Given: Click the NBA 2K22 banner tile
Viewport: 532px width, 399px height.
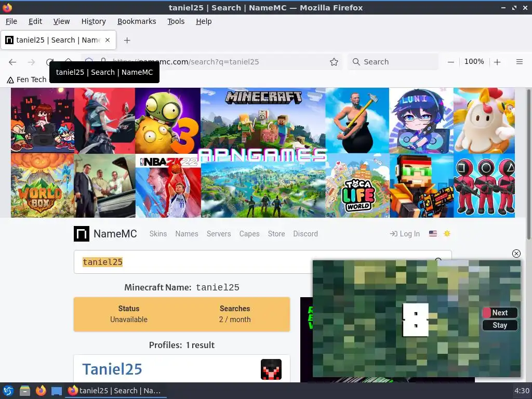Looking at the screenshot, I should [168, 186].
